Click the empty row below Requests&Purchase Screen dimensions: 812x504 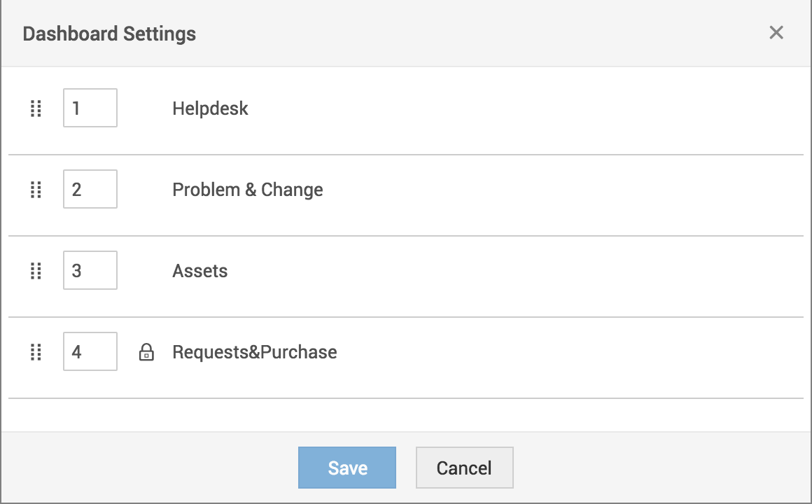tap(406, 415)
